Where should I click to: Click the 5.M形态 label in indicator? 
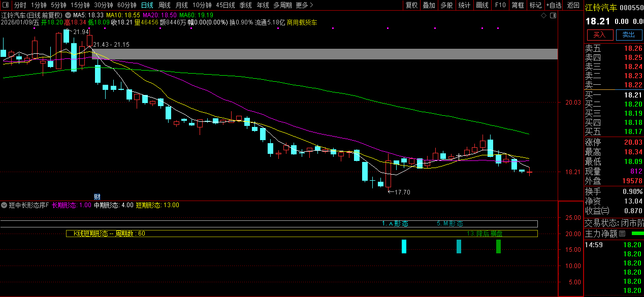point(450,223)
